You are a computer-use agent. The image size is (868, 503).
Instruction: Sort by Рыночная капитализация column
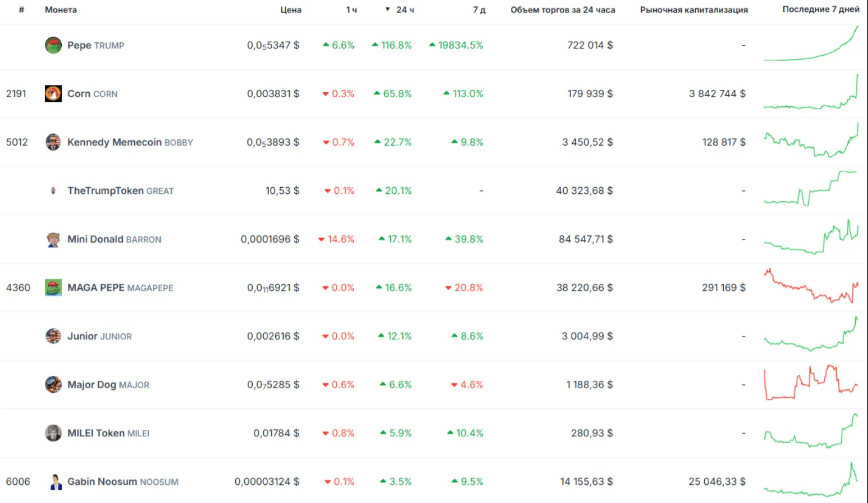694,10
